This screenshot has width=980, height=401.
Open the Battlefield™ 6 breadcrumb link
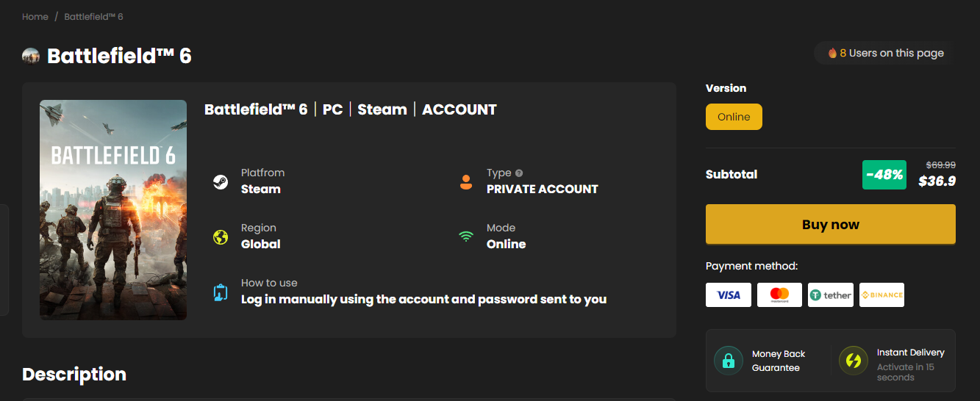pos(93,16)
